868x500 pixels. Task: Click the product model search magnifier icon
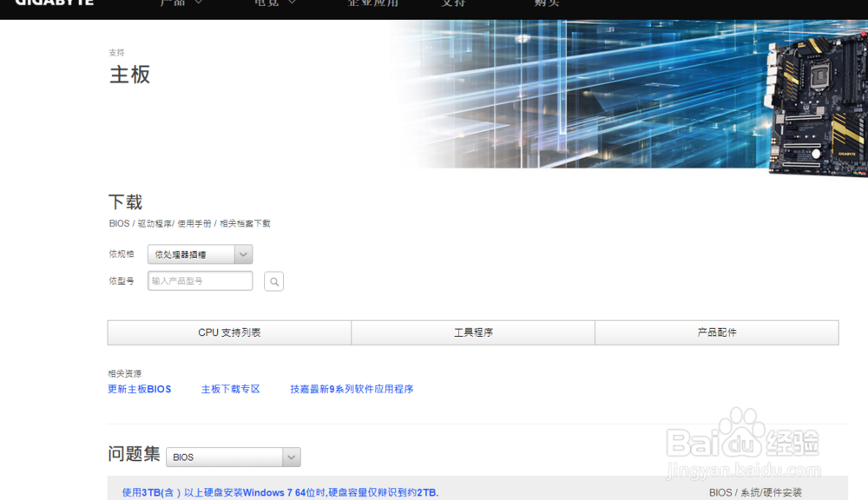pos(273,280)
